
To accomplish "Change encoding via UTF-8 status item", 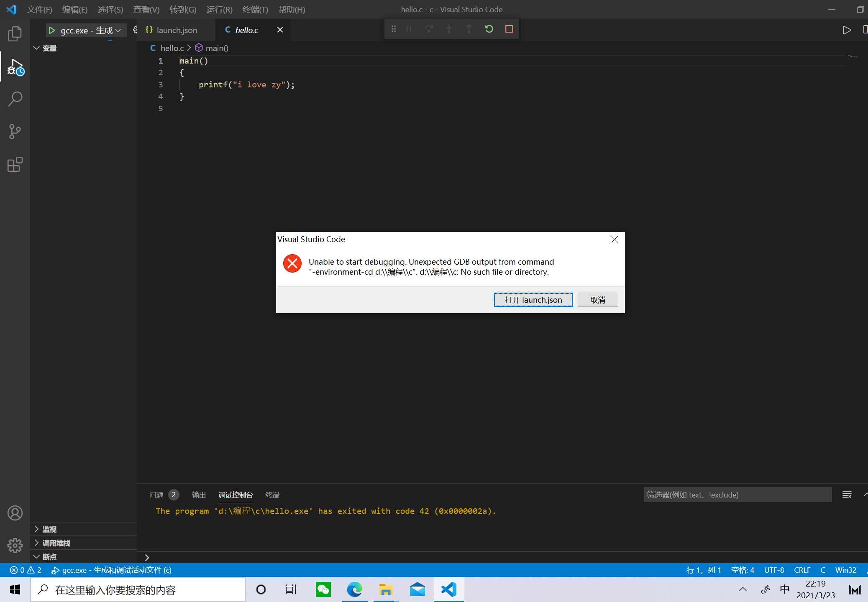I will click(x=774, y=570).
